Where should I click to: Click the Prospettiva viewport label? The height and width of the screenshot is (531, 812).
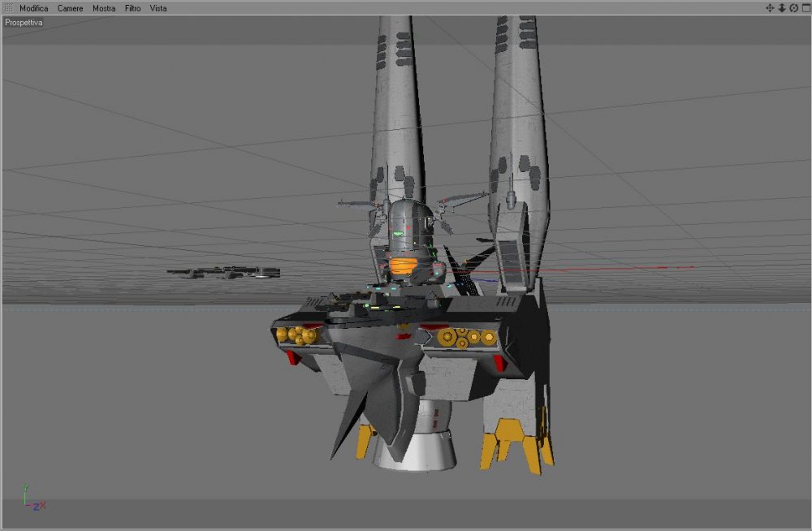[24, 22]
